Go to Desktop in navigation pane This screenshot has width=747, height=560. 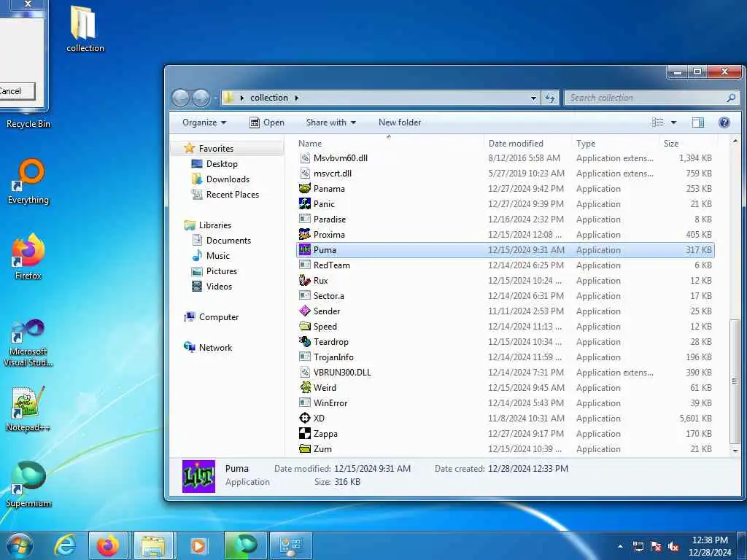click(222, 164)
